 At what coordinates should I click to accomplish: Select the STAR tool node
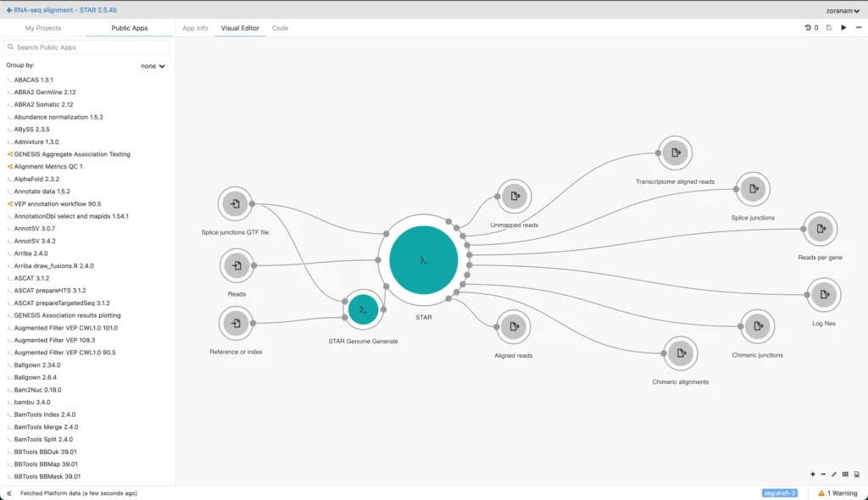click(424, 259)
